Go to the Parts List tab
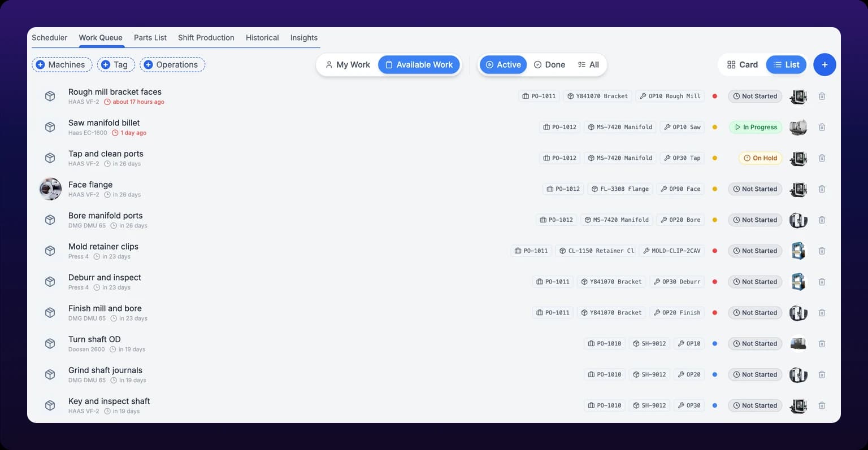Viewport: 868px width, 450px height. pos(150,38)
